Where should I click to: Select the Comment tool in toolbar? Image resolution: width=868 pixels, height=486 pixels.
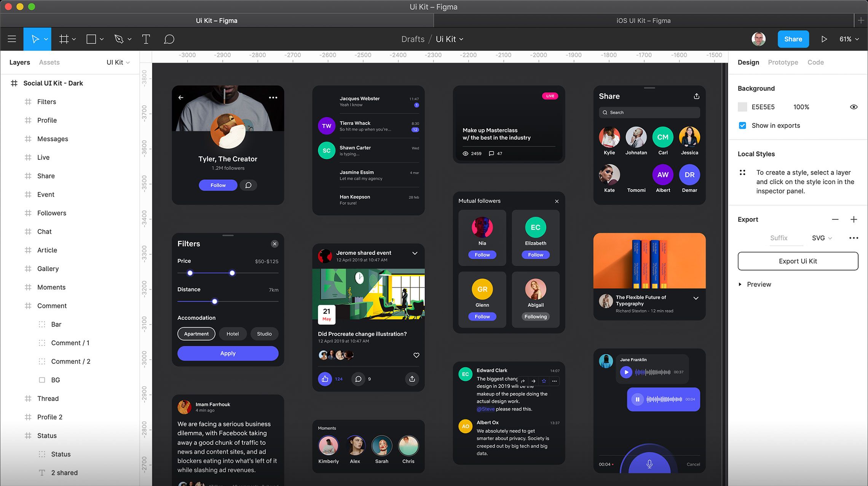[169, 39]
